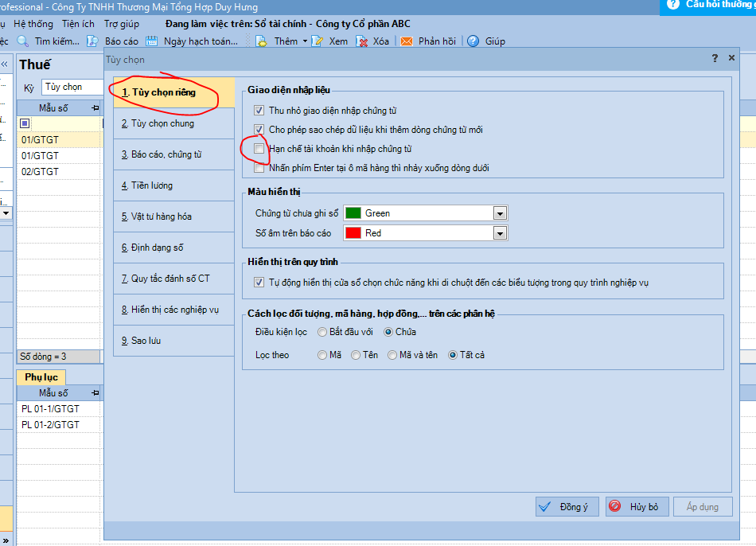Open the Thêm dropdown arrow
Viewport: 756px width, 546px height.
point(305,41)
